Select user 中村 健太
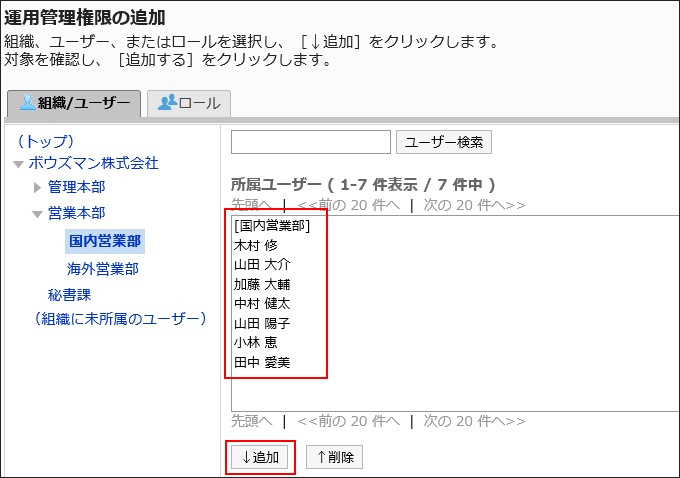Image resolution: width=680 pixels, height=478 pixels. tap(262, 304)
